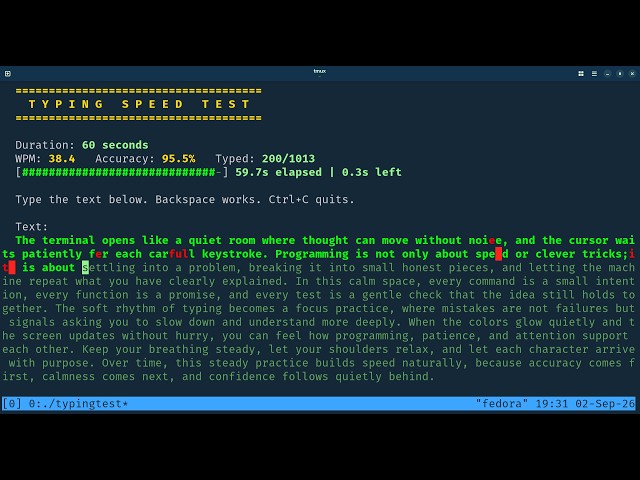The width and height of the screenshot is (640, 480).
Task: Click the word keystroke. in typed text
Action: click(x=235, y=254)
